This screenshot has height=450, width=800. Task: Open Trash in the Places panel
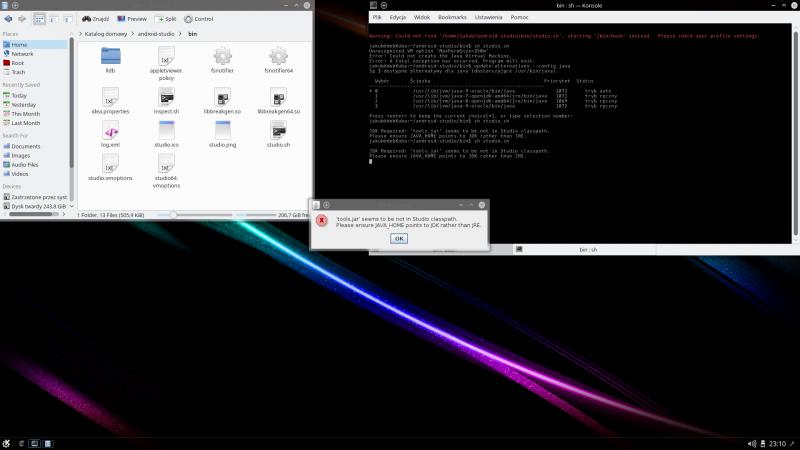(18, 72)
